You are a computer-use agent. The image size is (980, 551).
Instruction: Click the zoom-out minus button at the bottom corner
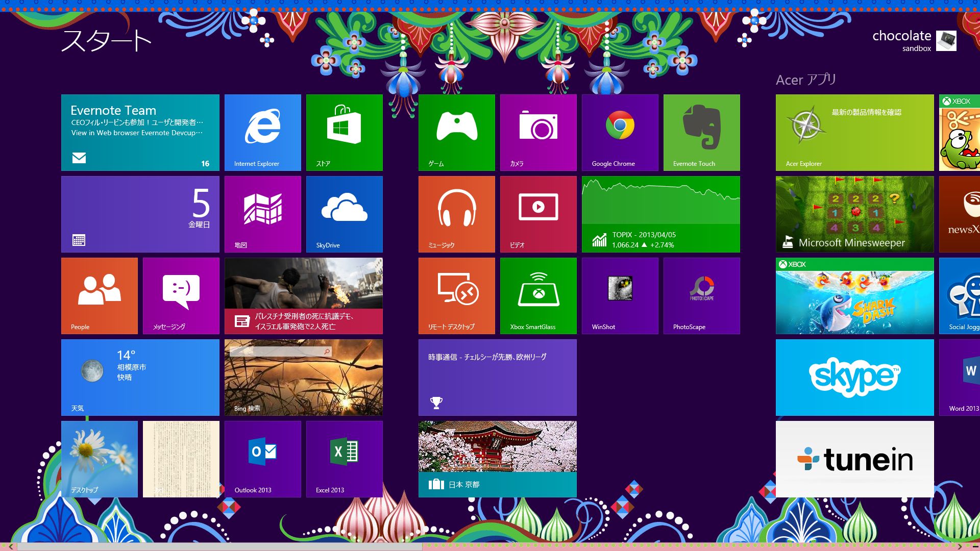[x=975, y=547]
